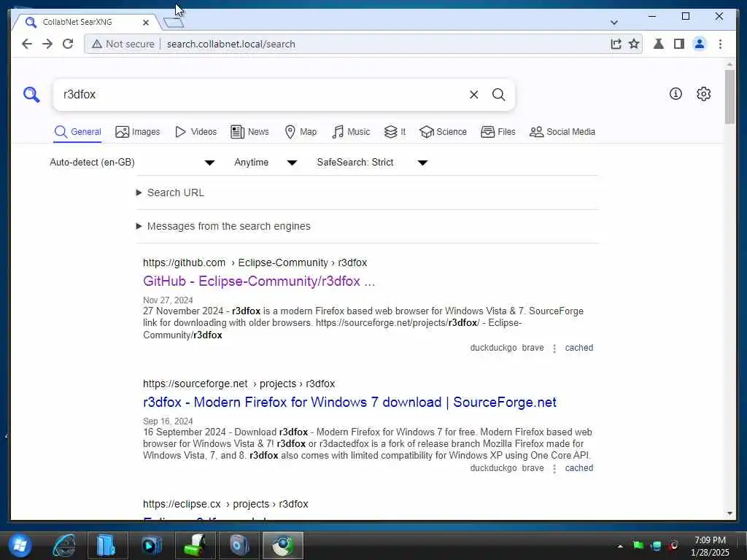
Task: Open more options dots for SourceForge result
Action: point(554,469)
